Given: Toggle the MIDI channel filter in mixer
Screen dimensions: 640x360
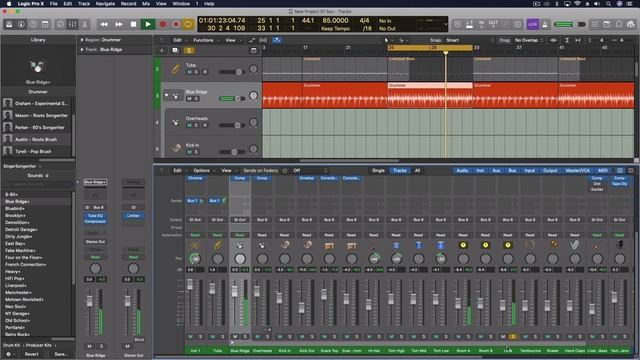Looking at the screenshot, I should 602,171.
